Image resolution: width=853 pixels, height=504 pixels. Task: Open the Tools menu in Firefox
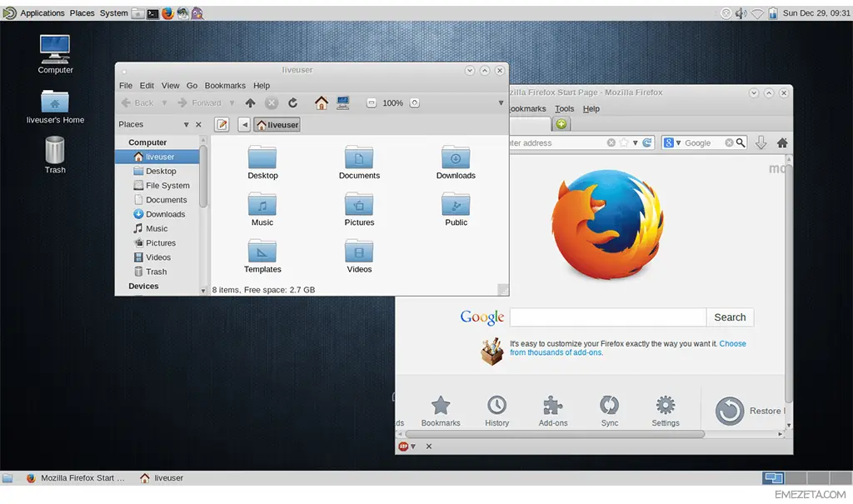[x=564, y=109]
